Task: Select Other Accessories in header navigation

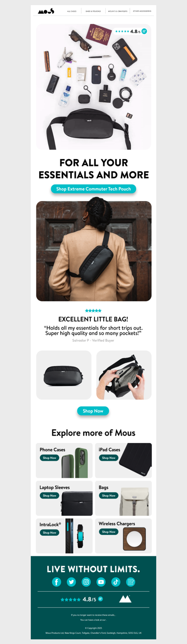Action: 142,11
